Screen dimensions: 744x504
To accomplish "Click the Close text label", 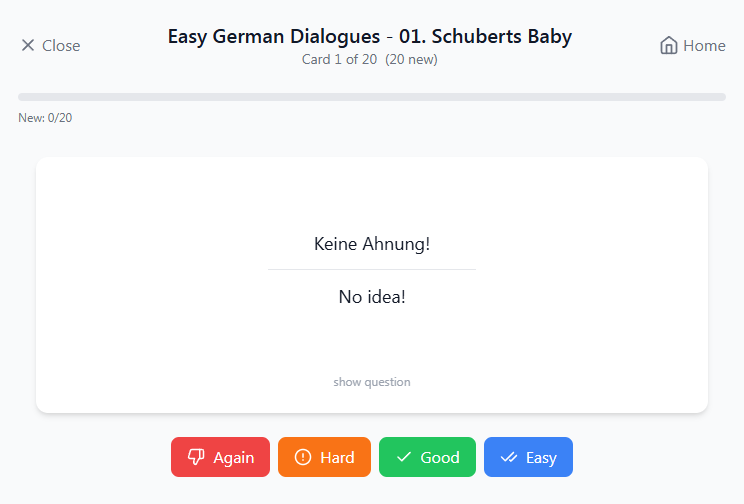I will point(61,46).
